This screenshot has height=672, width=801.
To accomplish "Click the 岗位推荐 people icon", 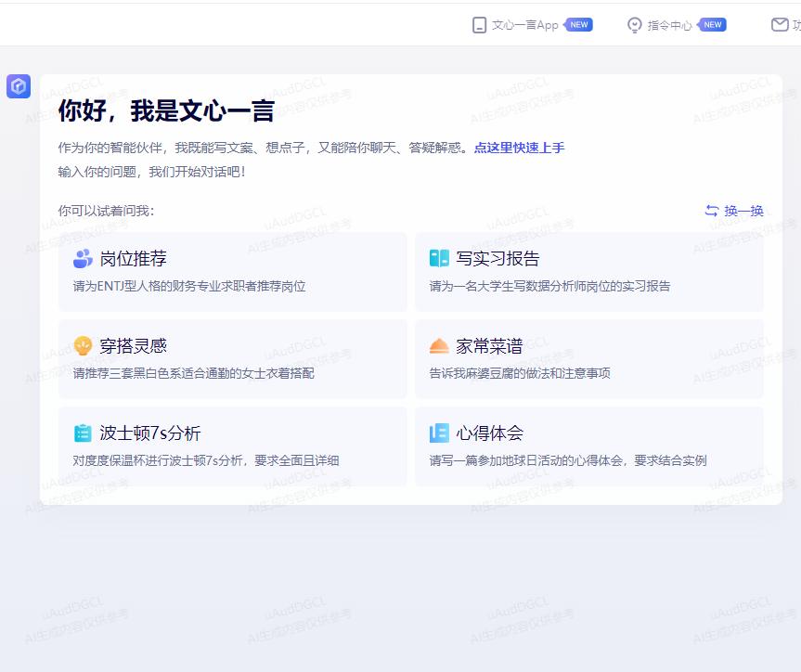I will (83, 259).
